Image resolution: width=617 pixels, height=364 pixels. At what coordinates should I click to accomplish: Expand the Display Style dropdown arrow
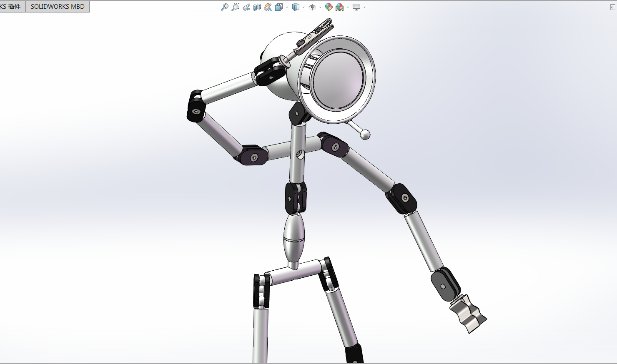coord(303,7)
